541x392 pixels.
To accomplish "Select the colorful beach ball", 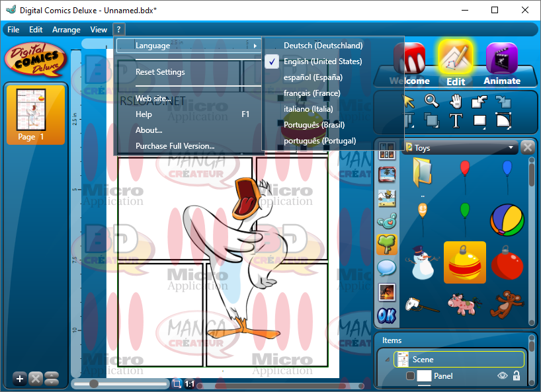I will (507, 220).
